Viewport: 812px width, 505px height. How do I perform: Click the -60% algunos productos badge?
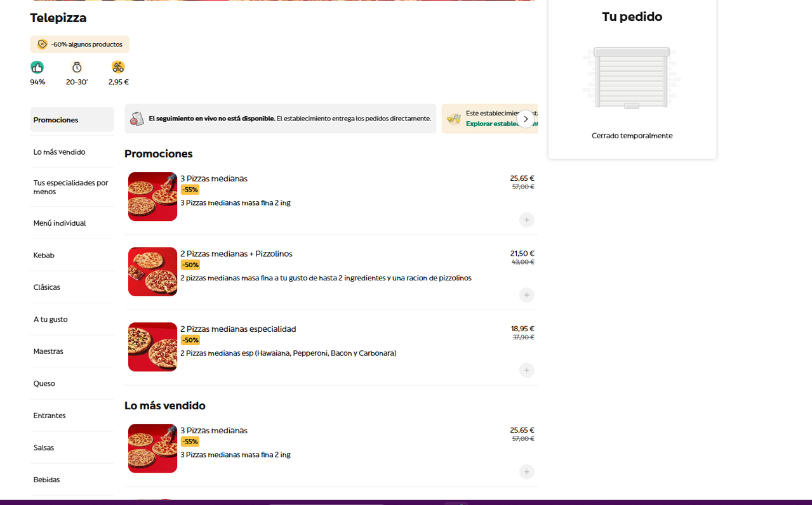pyautogui.click(x=79, y=44)
